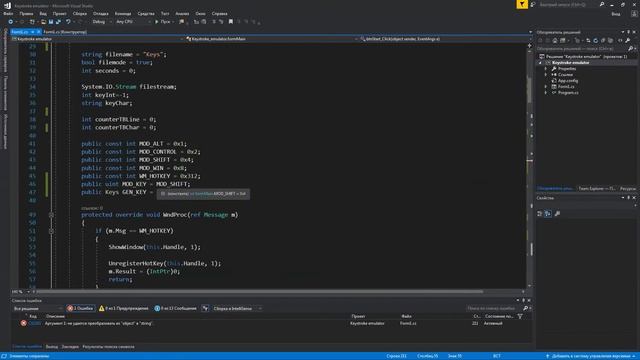The height and width of the screenshot is (360, 640).
Task: Expand the Form1.cs node
Action: pos(546,87)
